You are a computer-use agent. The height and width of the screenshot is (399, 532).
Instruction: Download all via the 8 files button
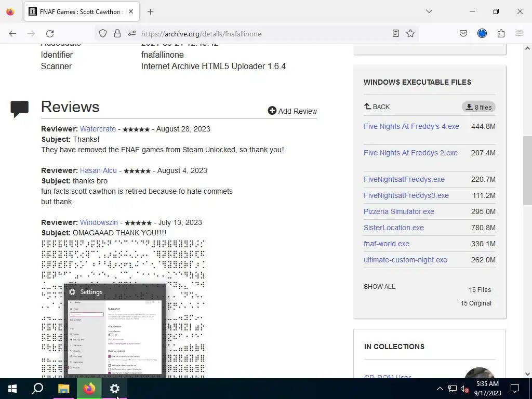click(478, 107)
